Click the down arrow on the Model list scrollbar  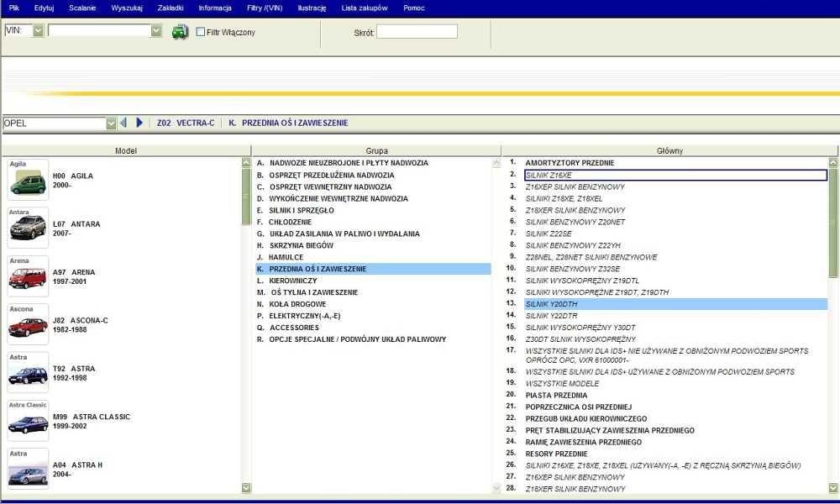[246, 487]
